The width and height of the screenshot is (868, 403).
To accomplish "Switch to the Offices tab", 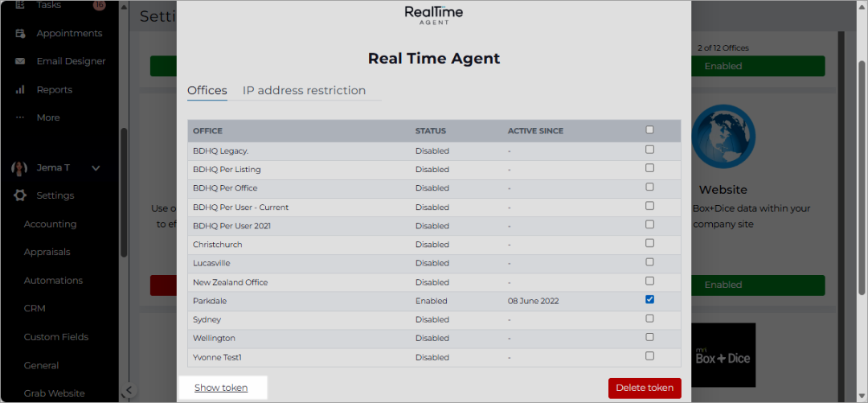I will coord(207,90).
